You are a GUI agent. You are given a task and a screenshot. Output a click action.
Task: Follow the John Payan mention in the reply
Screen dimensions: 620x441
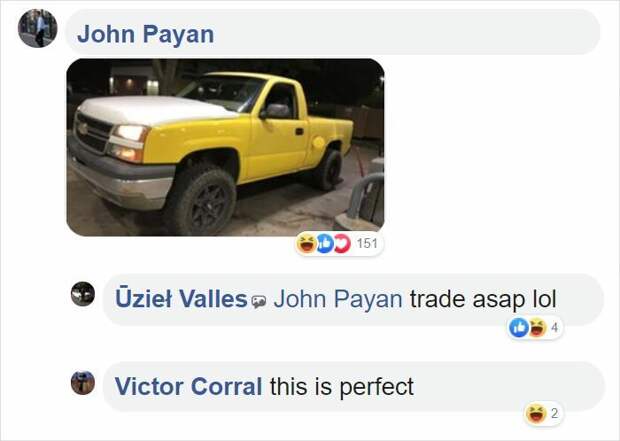(x=338, y=299)
